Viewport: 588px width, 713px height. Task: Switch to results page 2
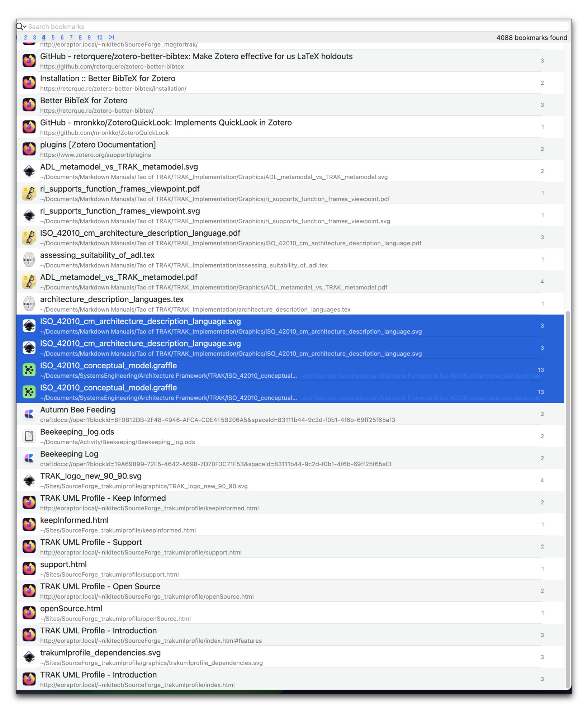25,38
